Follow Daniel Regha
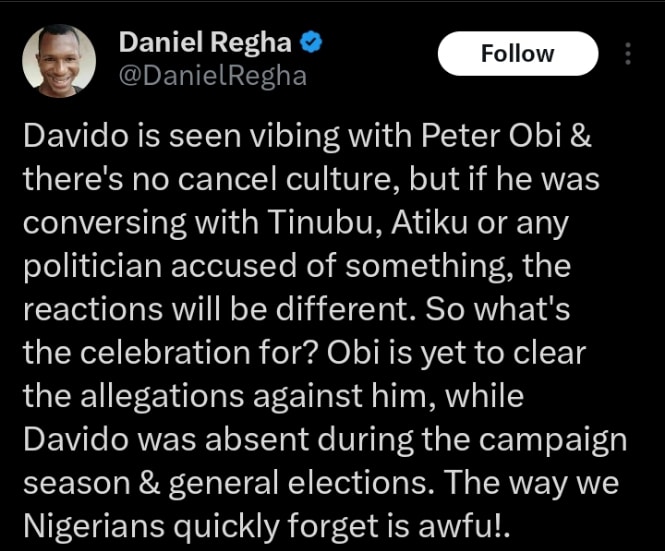Viewport: 665px width, 551px height. tap(517, 53)
